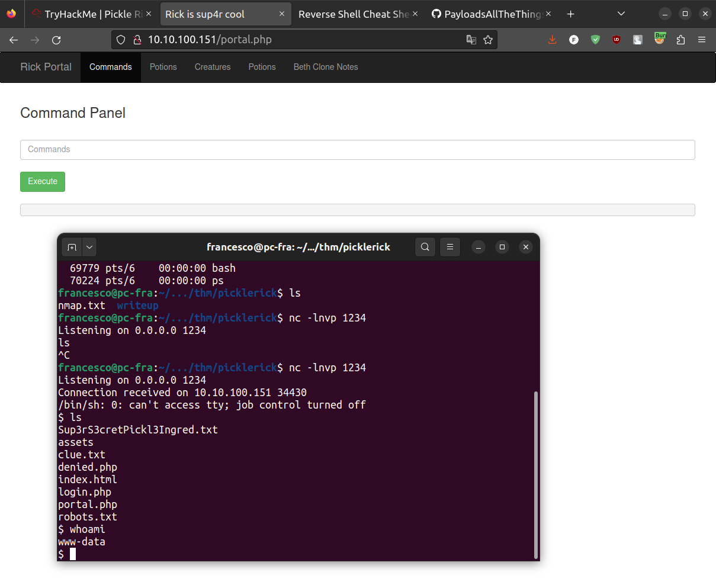Click the browser forward arrow
The image size is (716, 588).
[35, 40]
